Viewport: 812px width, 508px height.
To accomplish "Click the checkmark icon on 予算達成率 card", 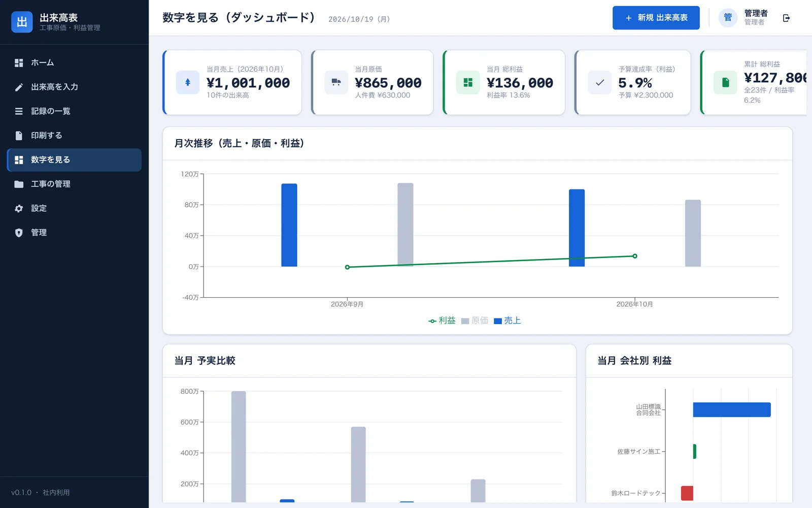I will [600, 82].
